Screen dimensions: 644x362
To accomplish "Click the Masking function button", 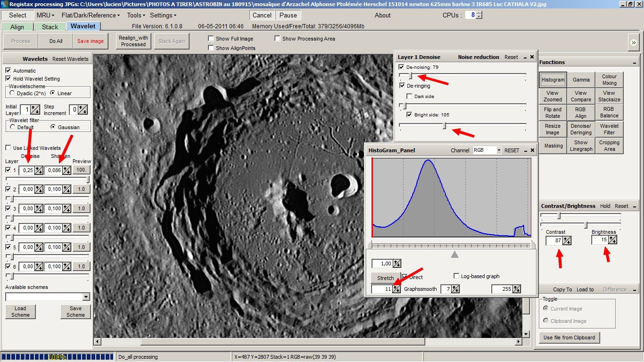I will [553, 146].
